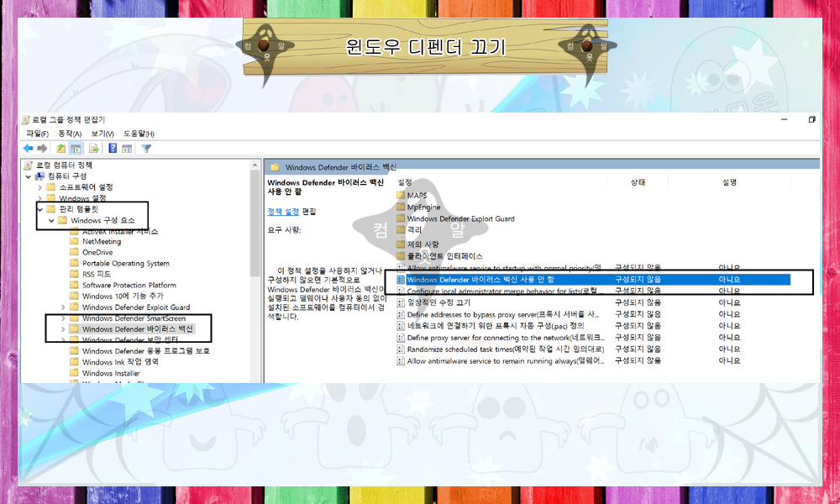The image size is (840, 504).
Task: Toggle the Show/Hide Action Pane toolbar icon
Action: [x=127, y=149]
